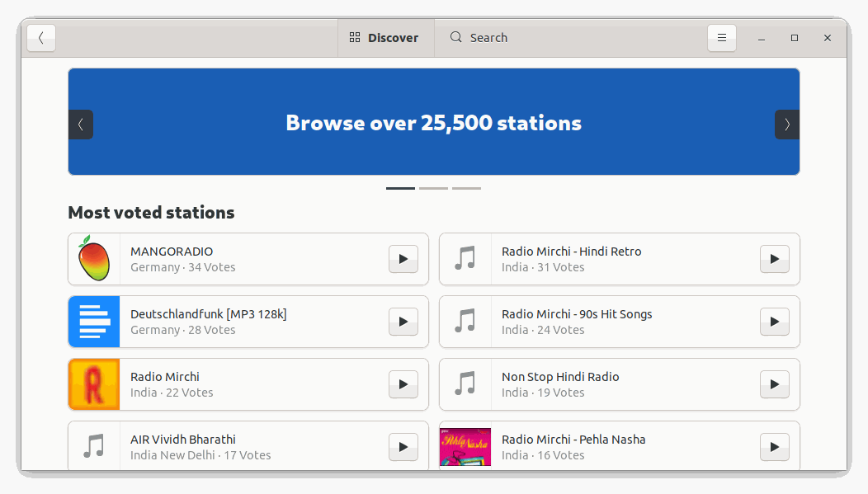Screen dimensions: 868x494
Task: Jump to the third carousel page indicator
Action: pos(467,189)
